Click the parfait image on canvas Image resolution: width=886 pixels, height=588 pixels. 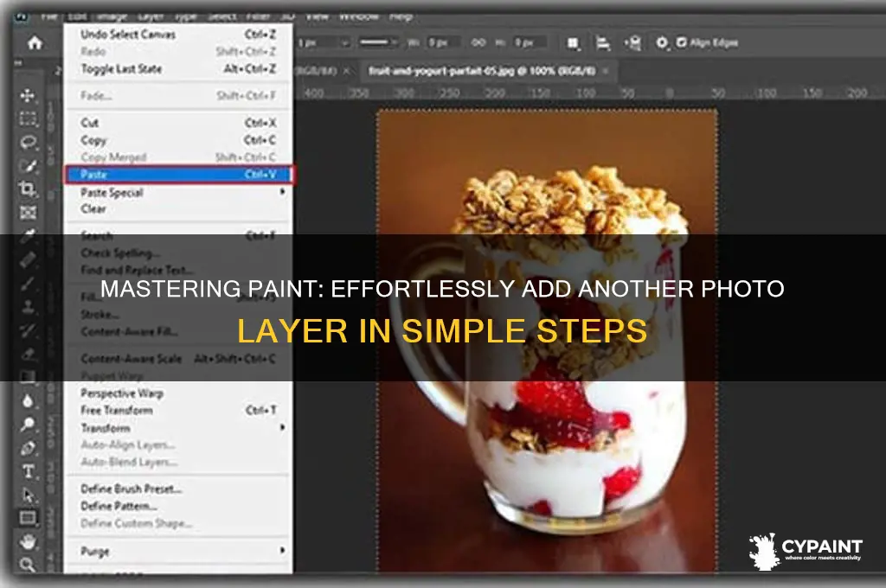point(547,341)
